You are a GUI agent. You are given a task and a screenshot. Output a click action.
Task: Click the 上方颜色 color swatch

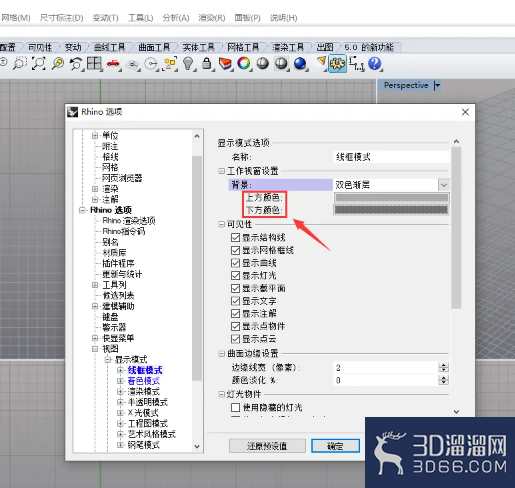(x=391, y=198)
